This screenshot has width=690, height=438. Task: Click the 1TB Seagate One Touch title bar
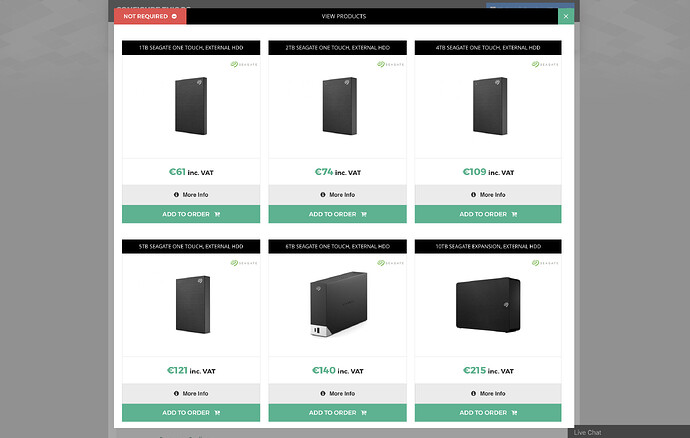pos(191,48)
